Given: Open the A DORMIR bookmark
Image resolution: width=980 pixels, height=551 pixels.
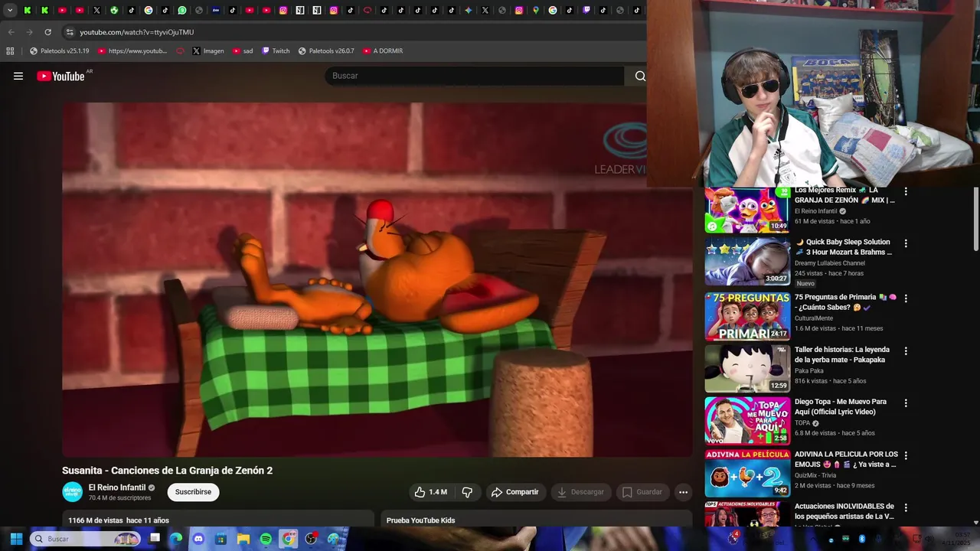Looking at the screenshot, I should coord(383,51).
